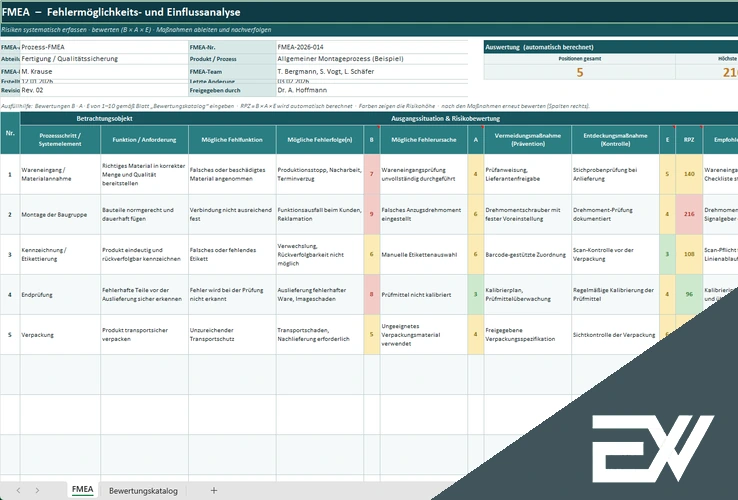Click the 'Positionen gesamt' value 5
This screenshot has width=738, height=500.
click(x=580, y=73)
